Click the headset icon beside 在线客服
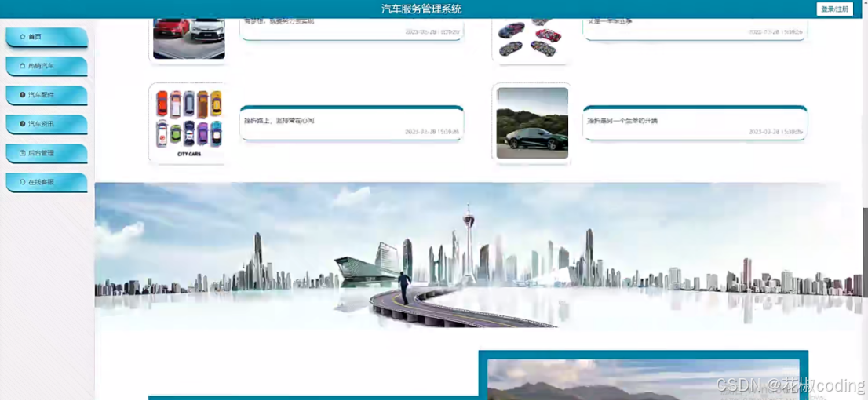This screenshot has width=868, height=401. point(22,182)
